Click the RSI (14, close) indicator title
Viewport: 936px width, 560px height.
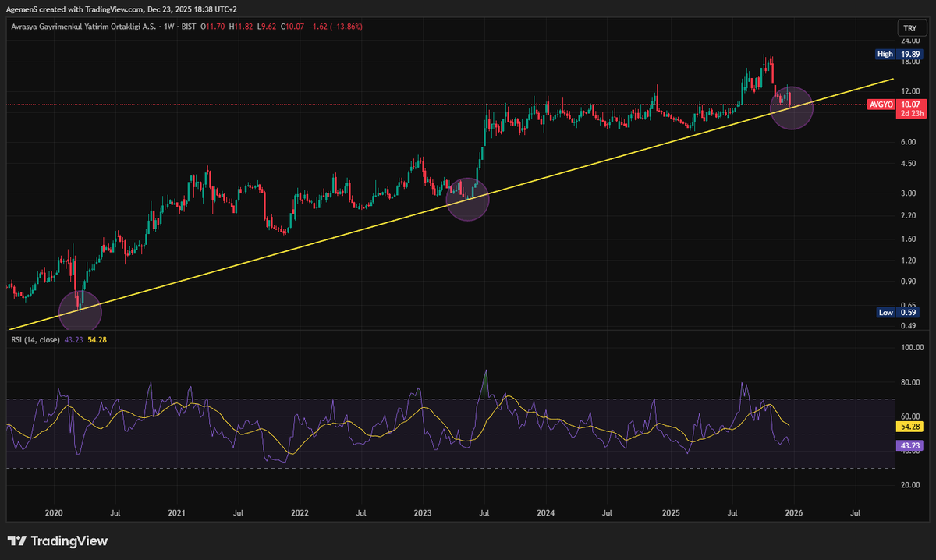tap(36, 339)
